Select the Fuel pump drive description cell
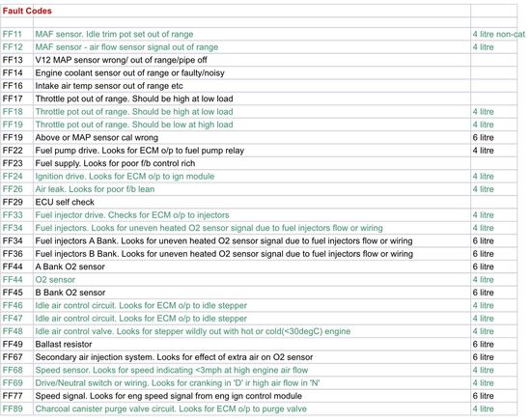530x420 pixels. (252, 151)
